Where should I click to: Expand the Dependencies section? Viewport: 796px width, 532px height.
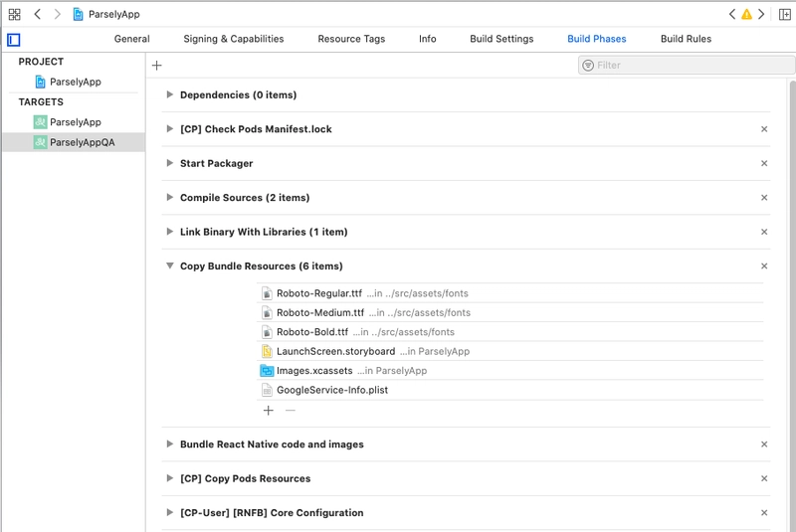tap(170, 95)
